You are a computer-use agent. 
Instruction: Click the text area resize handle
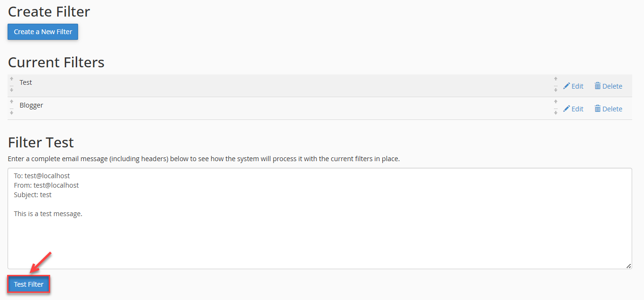[628, 266]
